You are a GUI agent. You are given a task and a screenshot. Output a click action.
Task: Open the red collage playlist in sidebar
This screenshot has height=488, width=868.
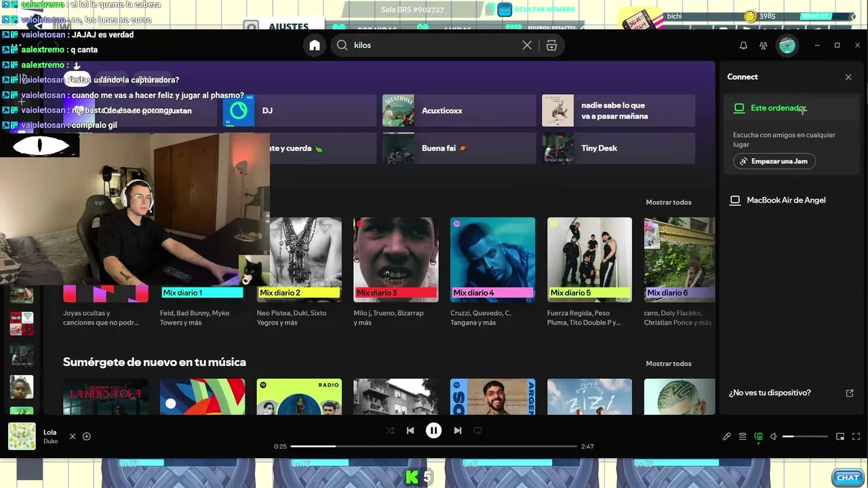pos(22,324)
